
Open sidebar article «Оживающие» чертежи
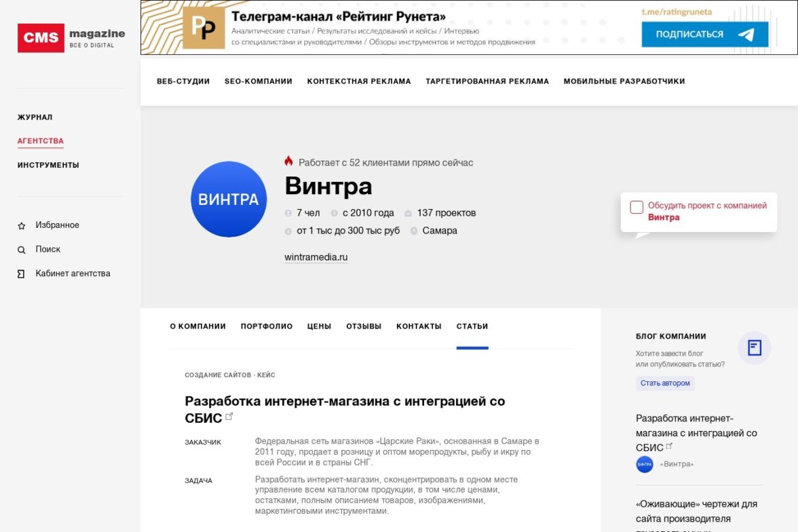click(696, 516)
